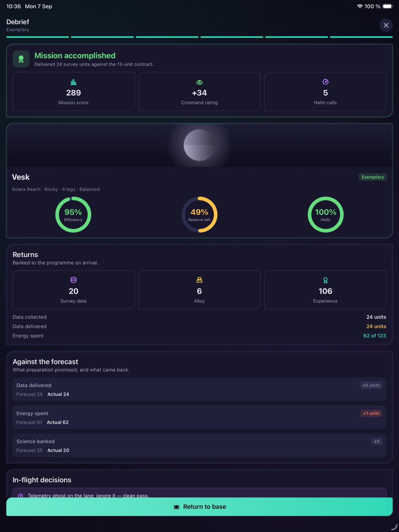Tap the Data collected '24 units' value

tap(376, 317)
